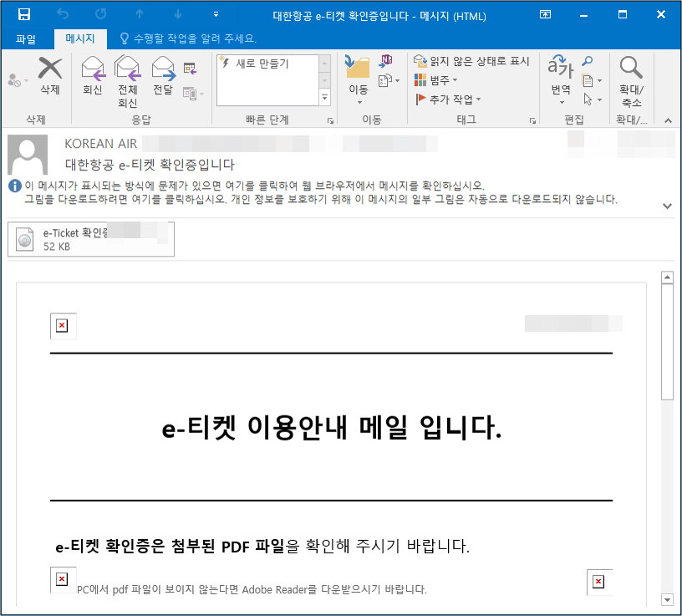682x616 pixels.
Task: Open the More respond actions dropdown
Action: (x=193, y=94)
